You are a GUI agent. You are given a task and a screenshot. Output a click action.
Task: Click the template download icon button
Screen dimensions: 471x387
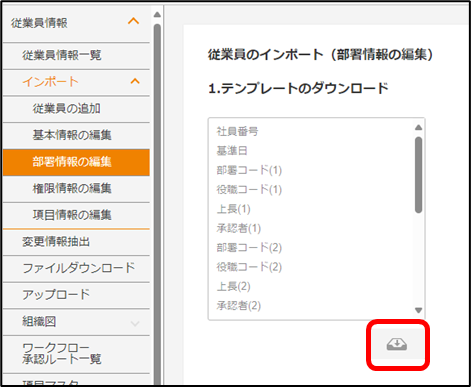point(397,344)
